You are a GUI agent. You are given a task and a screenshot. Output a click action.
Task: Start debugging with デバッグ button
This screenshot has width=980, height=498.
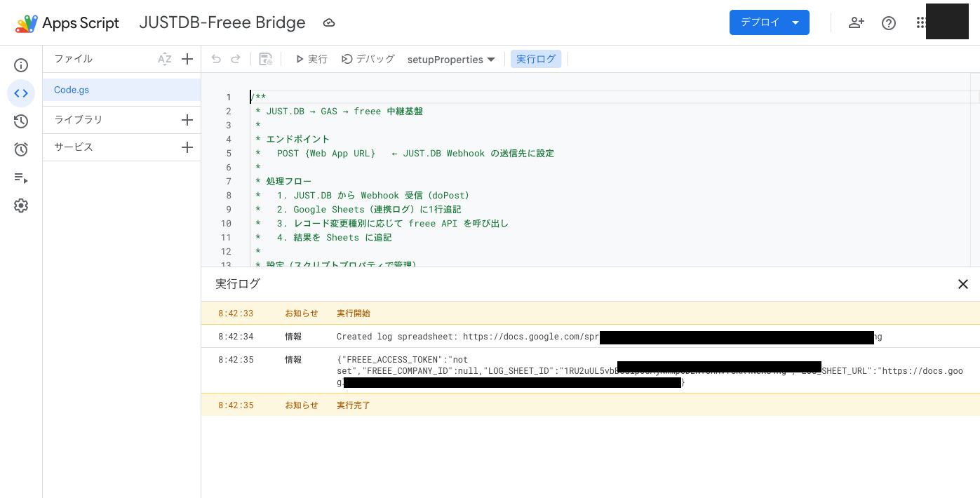tap(368, 60)
